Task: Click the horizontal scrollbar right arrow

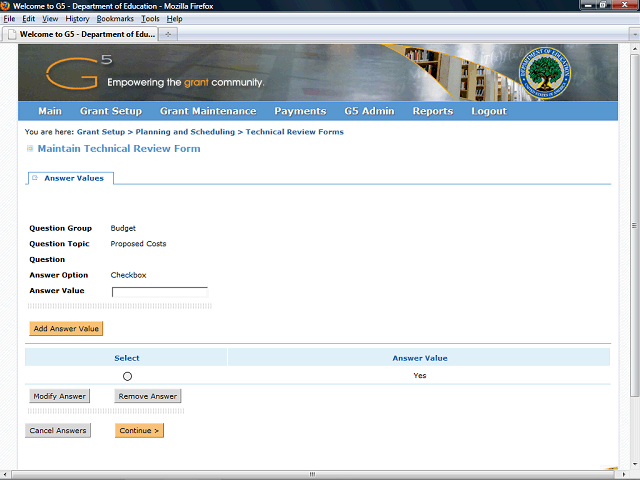Action: [x=623, y=474]
